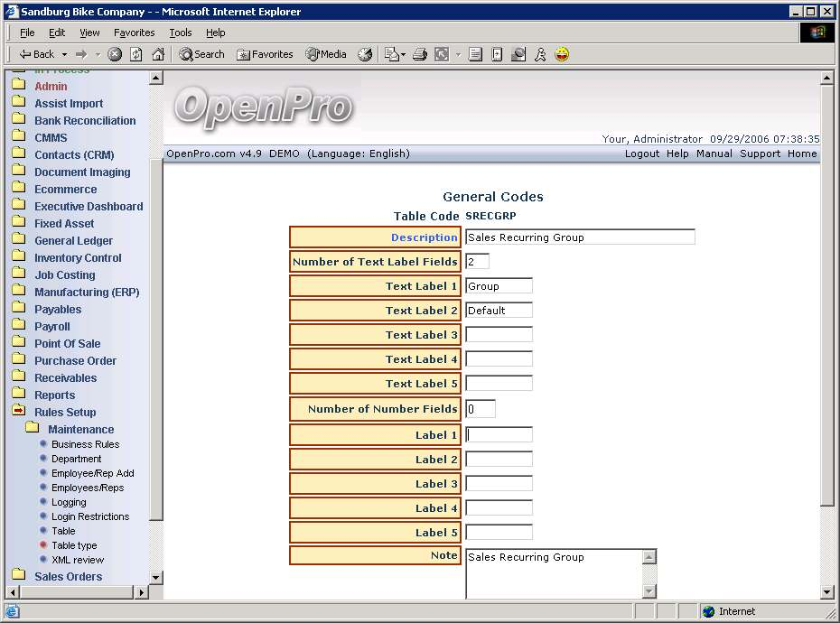
Task: Expand the General Ledger folder
Action: click(x=73, y=241)
